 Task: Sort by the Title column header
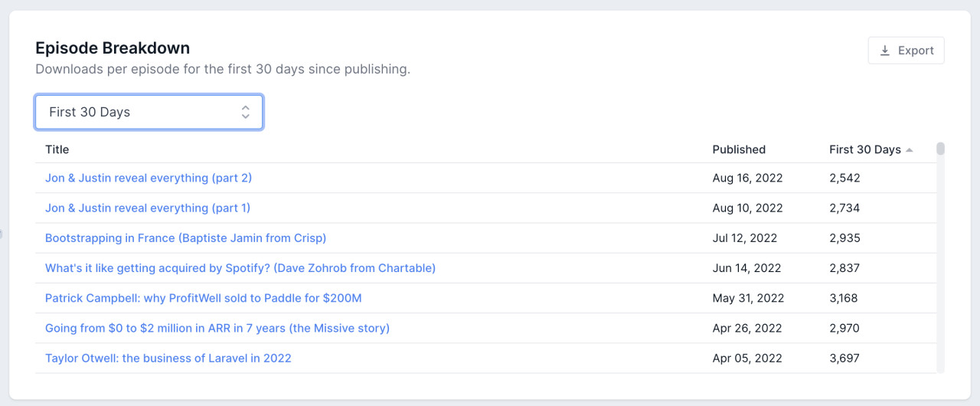[57, 149]
